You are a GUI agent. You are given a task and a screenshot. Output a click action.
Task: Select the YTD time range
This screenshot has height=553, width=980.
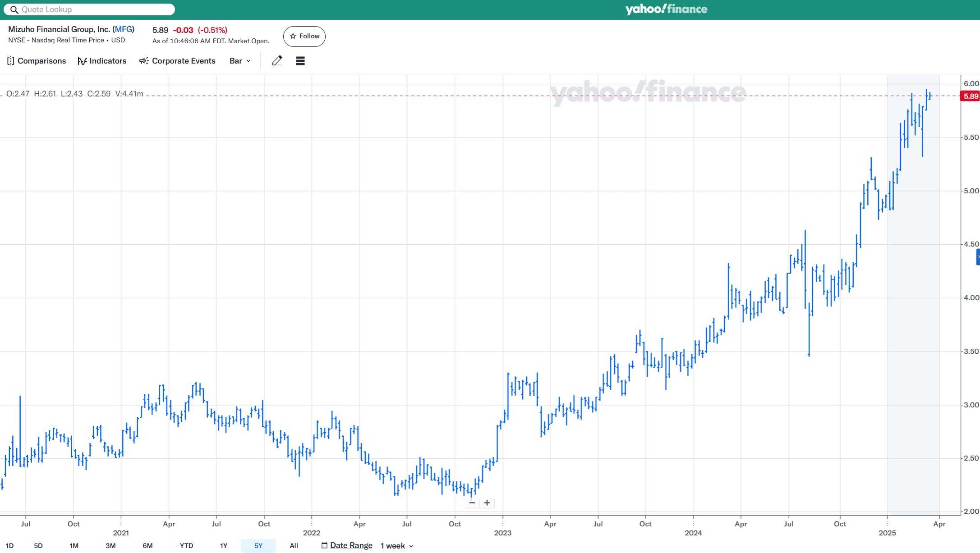pos(186,546)
